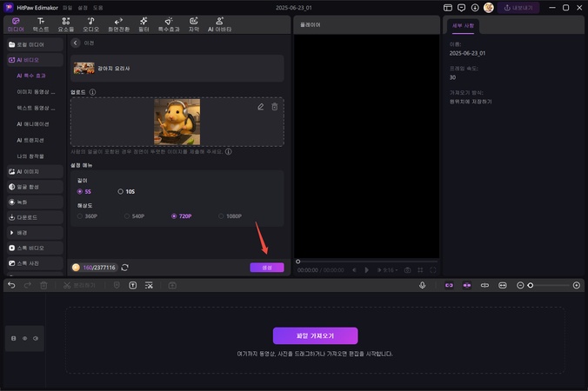
Task: Open the AI 아바타 avatar tab
Action: 219,24
